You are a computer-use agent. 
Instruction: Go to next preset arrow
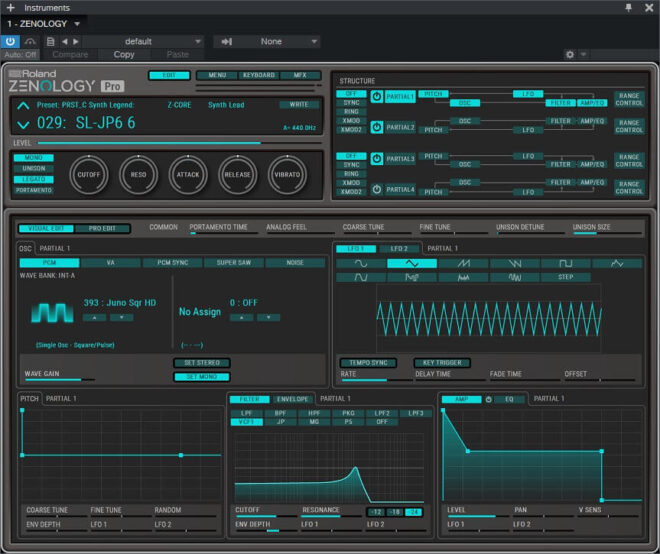(76, 41)
